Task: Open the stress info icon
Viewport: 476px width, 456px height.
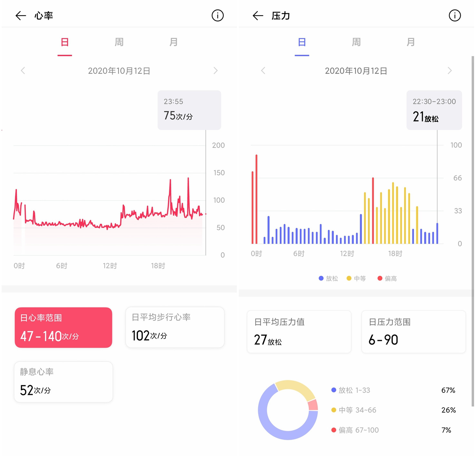Action: point(454,15)
